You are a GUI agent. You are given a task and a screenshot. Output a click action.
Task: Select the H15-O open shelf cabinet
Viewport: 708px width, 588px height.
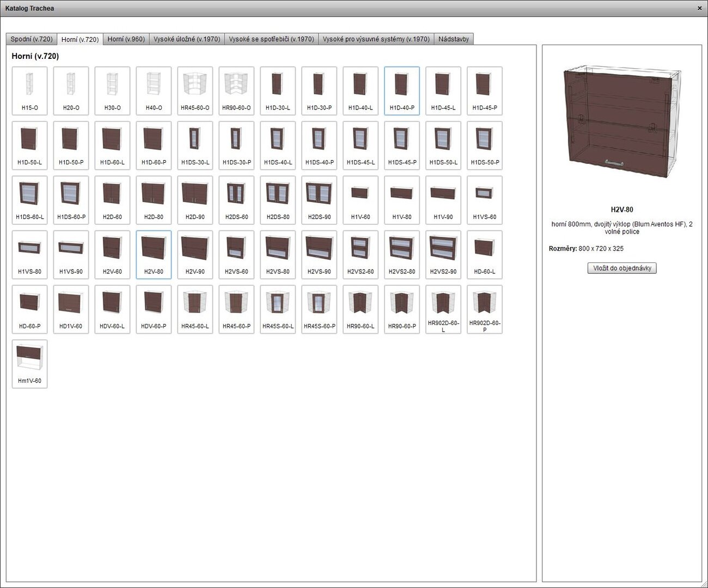pos(29,90)
